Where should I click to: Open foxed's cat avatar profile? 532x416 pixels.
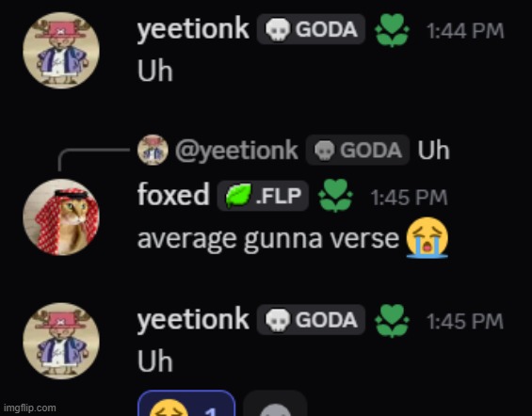[x=61, y=217]
